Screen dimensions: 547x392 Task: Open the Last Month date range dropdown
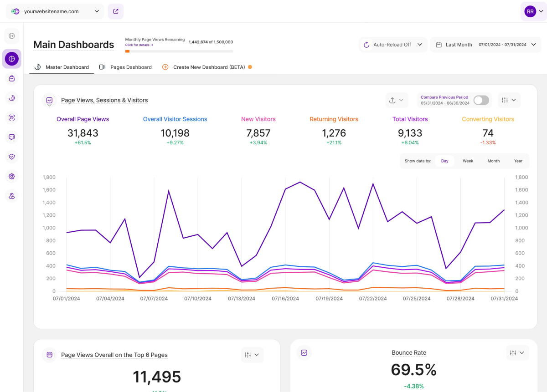(486, 45)
